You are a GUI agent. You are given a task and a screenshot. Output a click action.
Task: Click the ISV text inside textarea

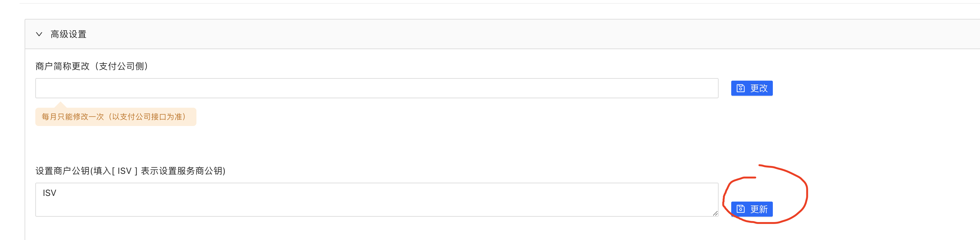point(50,193)
